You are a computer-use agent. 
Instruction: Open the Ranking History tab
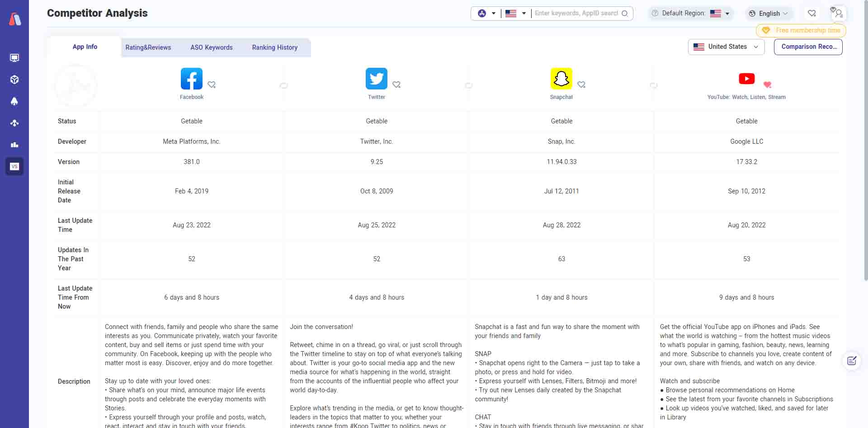tap(274, 47)
